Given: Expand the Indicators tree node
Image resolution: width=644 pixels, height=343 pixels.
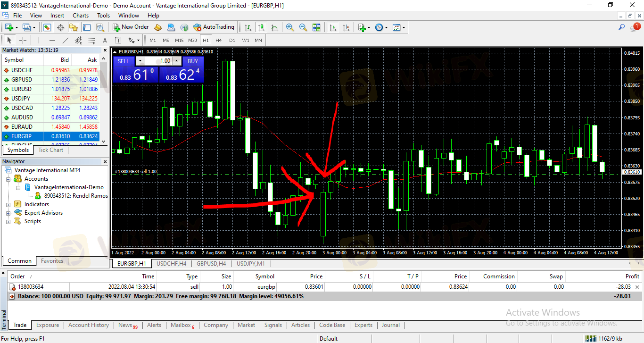Looking at the screenshot, I should [8, 204].
